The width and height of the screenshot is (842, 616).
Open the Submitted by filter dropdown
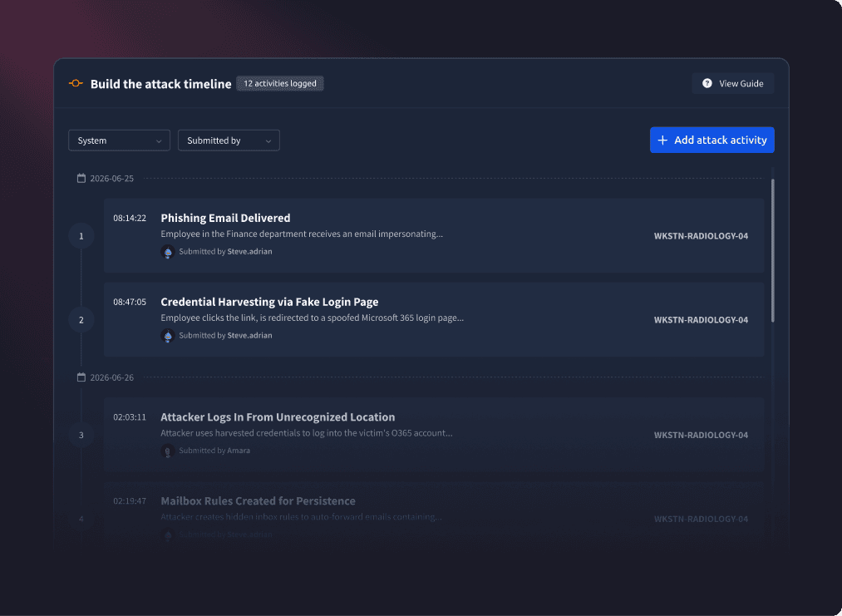229,140
